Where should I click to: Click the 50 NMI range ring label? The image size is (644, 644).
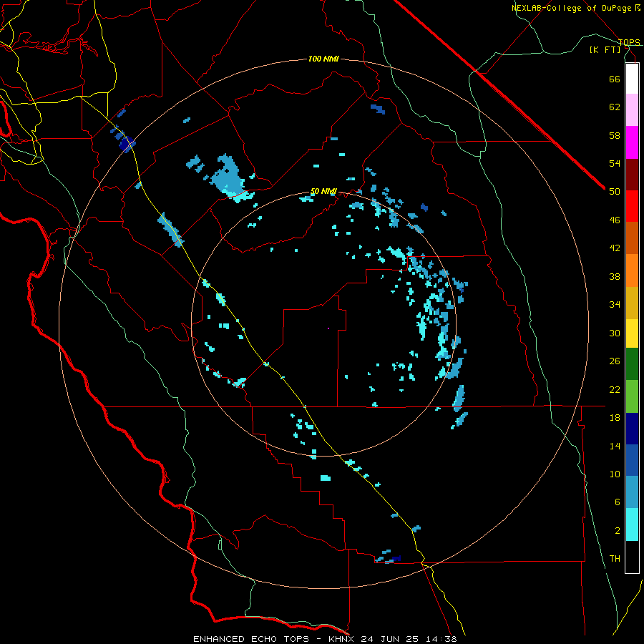(323, 191)
